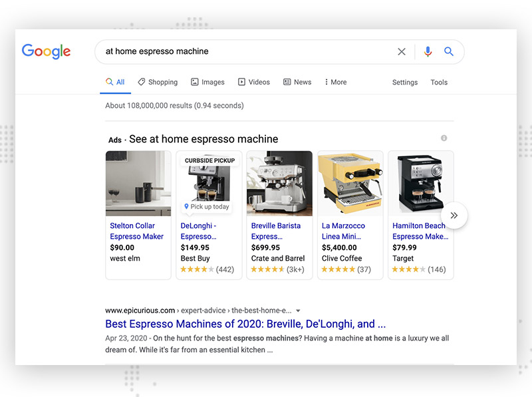The height and width of the screenshot is (397, 532).
Task: Click the $79.99 price
Action: [404, 247]
